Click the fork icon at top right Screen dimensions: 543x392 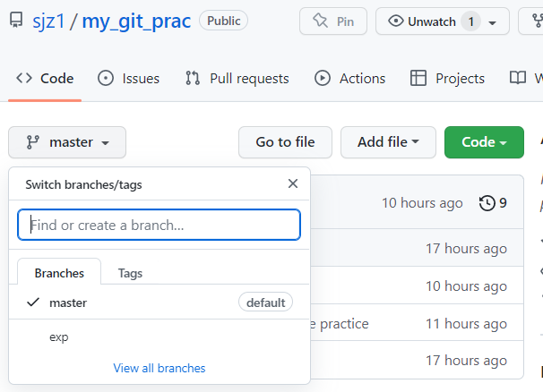coord(538,21)
